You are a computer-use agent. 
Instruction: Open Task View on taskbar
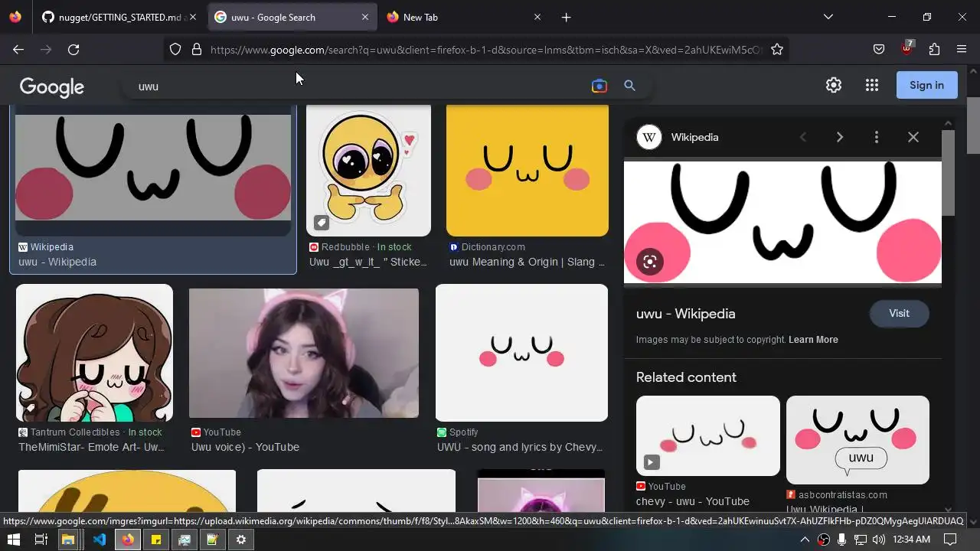point(41,540)
